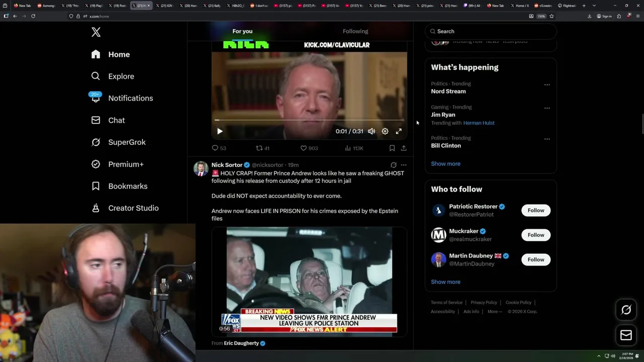
Task: Follow Patriotic Restorer
Action: (536, 211)
